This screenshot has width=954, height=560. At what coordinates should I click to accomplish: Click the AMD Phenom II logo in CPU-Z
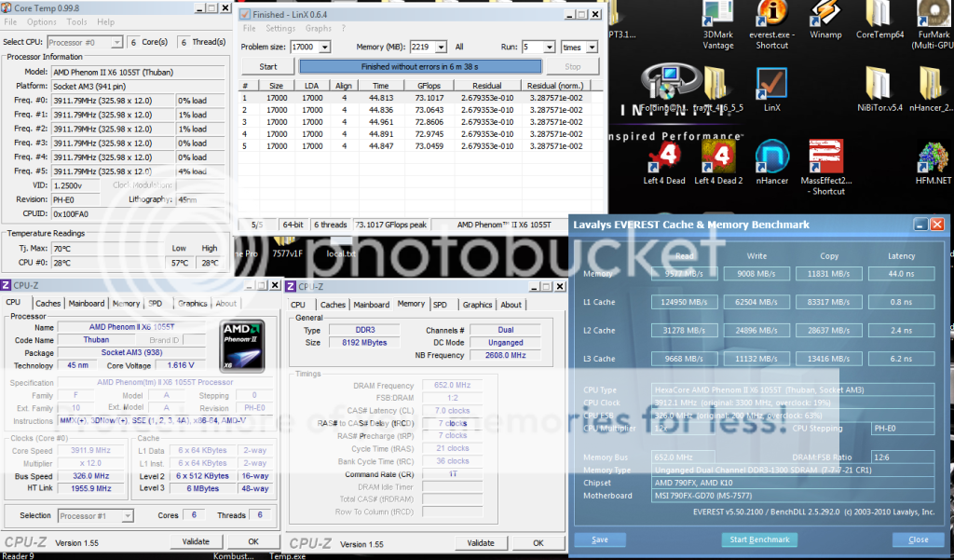[242, 346]
